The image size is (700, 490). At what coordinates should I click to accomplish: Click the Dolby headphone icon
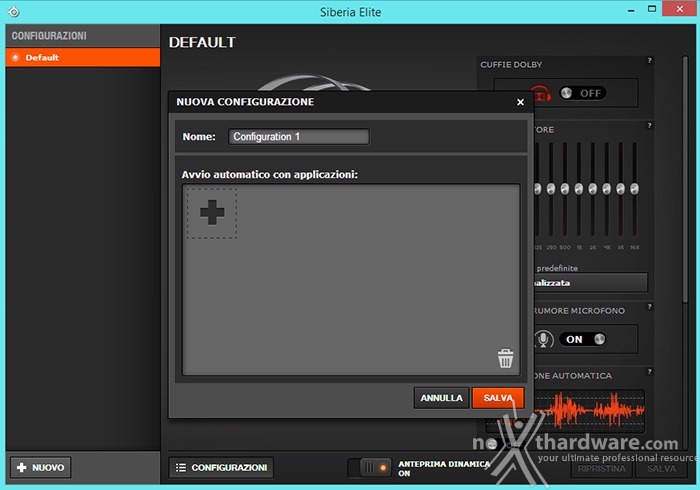[x=541, y=93]
